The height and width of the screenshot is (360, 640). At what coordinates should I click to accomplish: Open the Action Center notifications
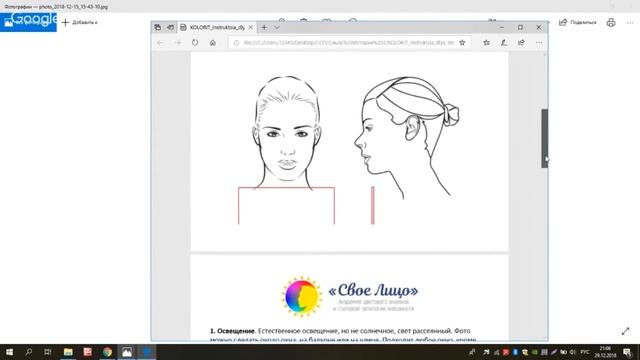coord(627,352)
